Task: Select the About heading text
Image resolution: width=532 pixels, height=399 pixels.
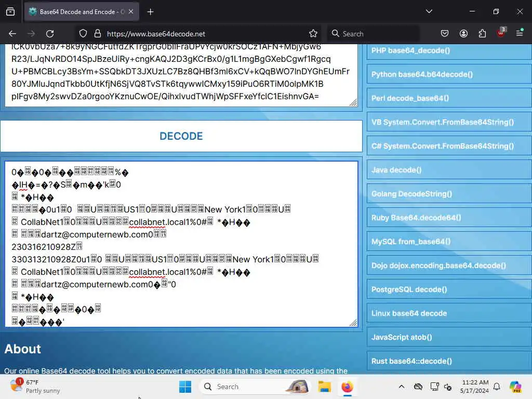Action: coord(23,349)
